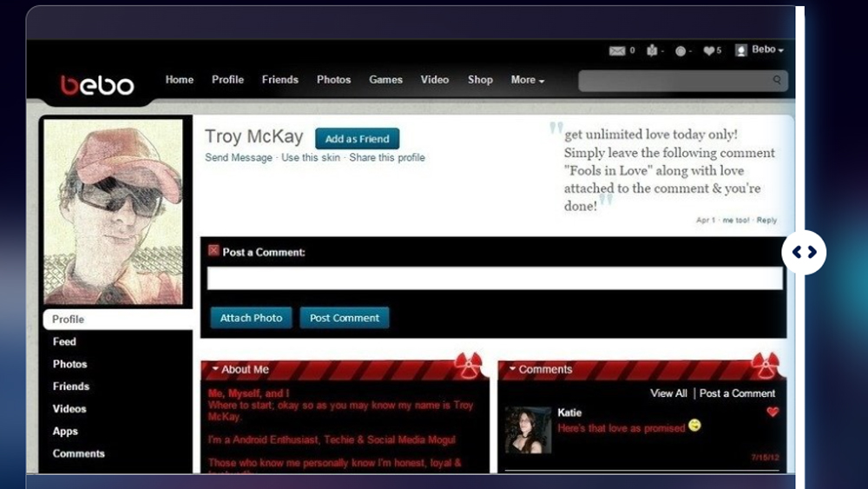Select Apps in the left sidebar
This screenshot has width=868, height=489.
point(65,432)
